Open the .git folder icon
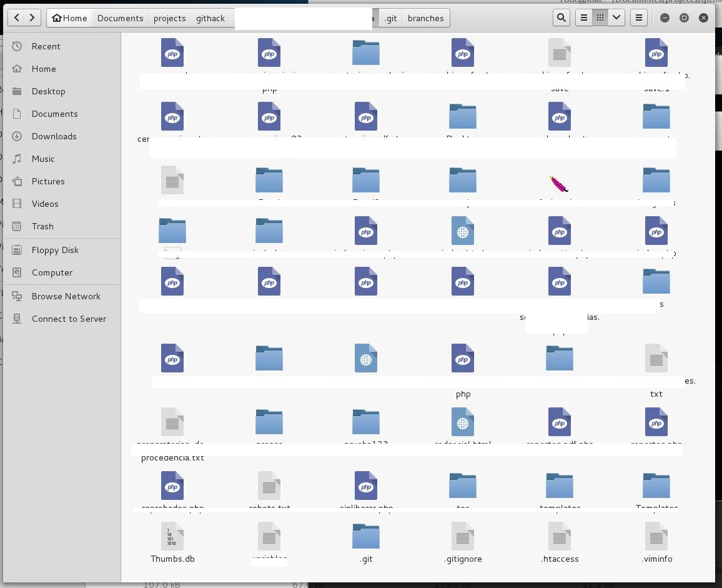722x588 pixels. 366,537
